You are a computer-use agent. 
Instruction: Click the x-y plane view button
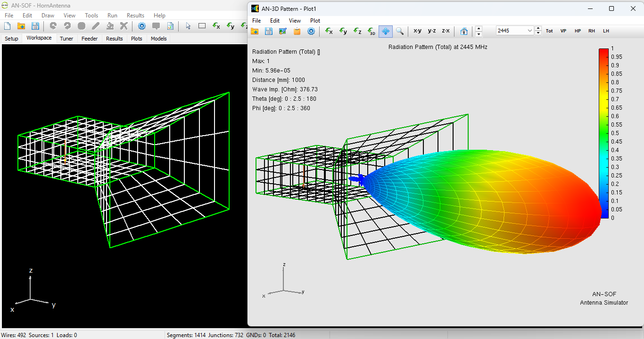(x=417, y=31)
